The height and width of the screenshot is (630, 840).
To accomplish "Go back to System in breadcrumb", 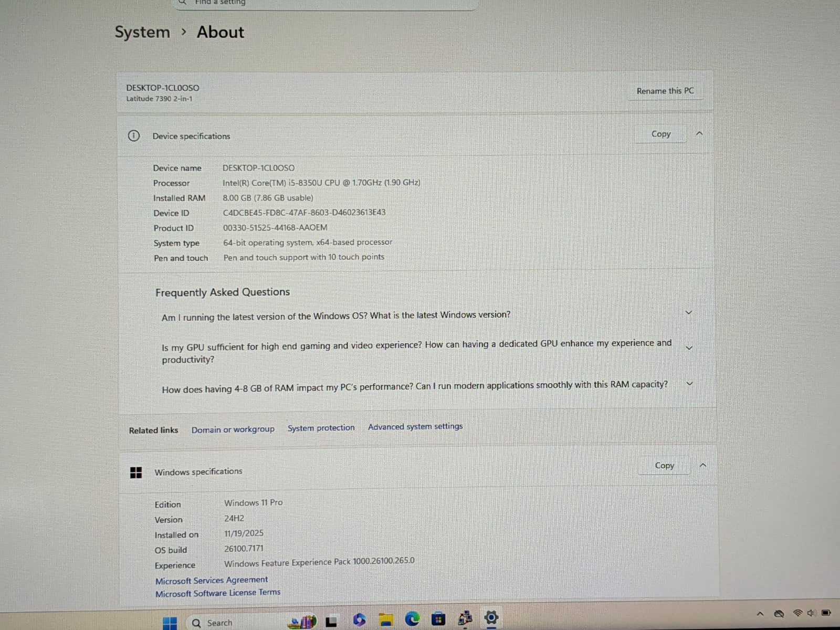I will tap(142, 33).
